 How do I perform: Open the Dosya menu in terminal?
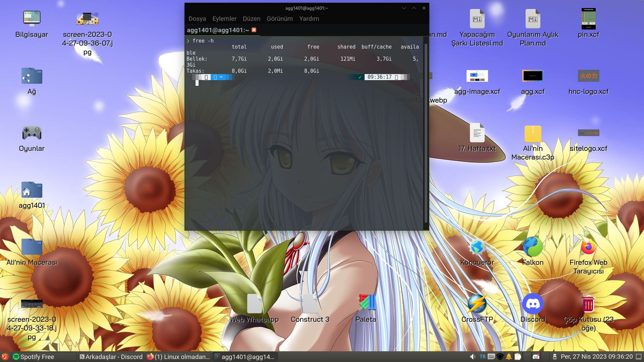tap(197, 19)
